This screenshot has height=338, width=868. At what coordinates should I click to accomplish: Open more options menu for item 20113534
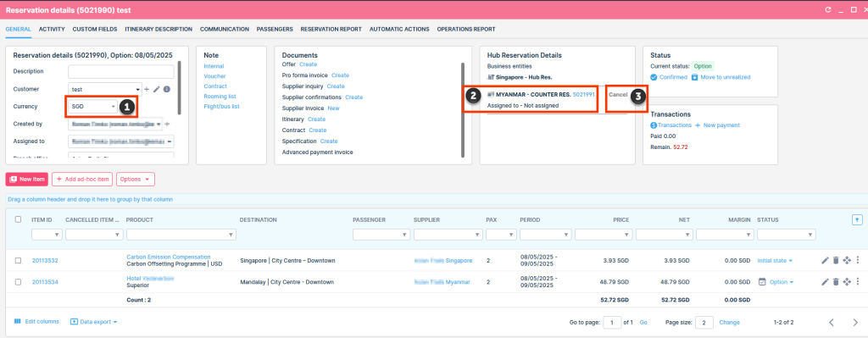point(857,282)
